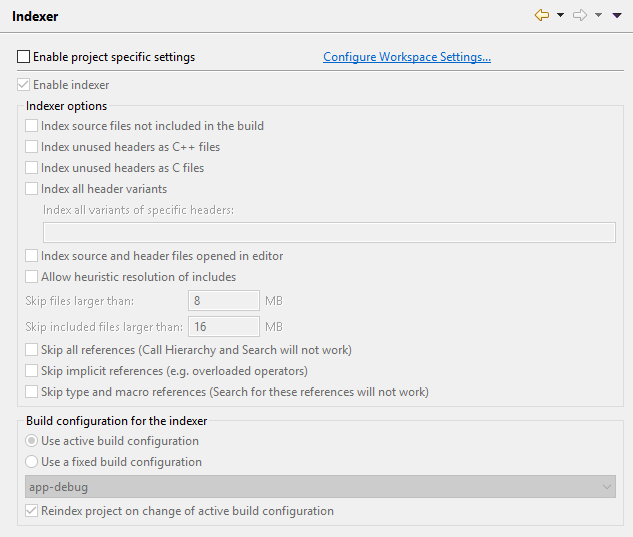
Task: Check Skip all references option
Action: click(31, 350)
